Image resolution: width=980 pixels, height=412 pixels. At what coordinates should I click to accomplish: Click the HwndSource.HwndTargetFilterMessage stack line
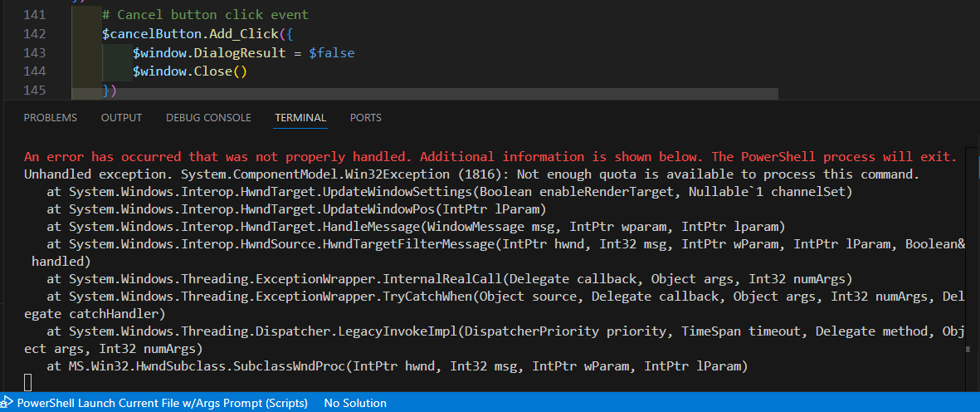[x=495, y=252]
